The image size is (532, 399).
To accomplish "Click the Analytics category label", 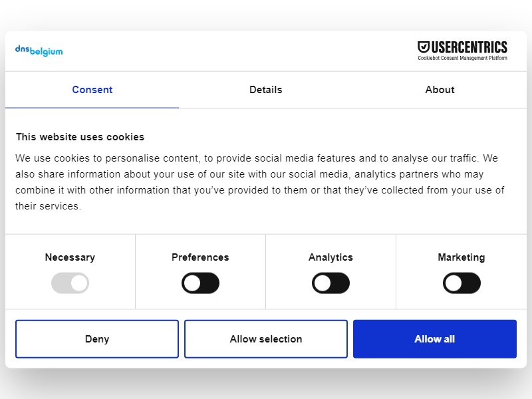I will [x=331, y=257].
